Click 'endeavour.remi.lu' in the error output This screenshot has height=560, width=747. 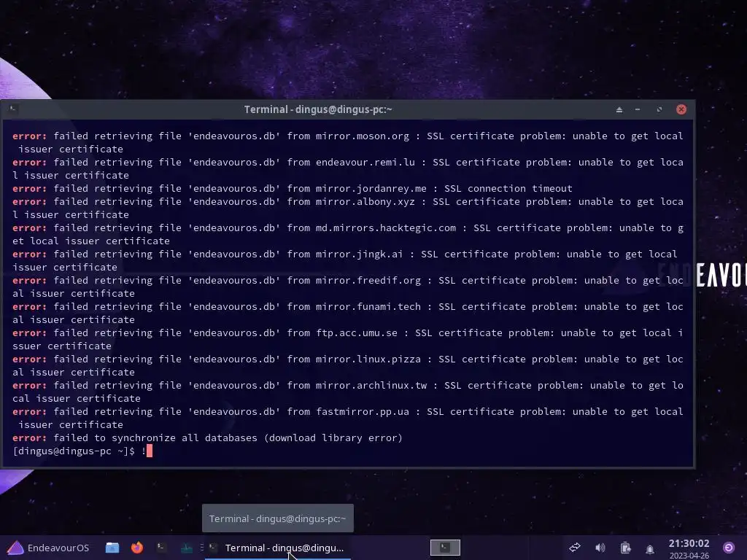coord(365,163)
